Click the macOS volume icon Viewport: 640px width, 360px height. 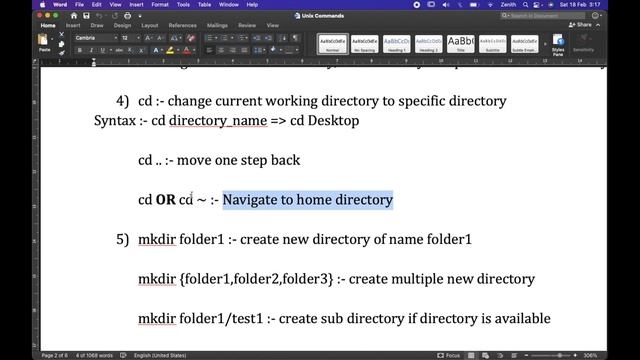click(446, 4)
